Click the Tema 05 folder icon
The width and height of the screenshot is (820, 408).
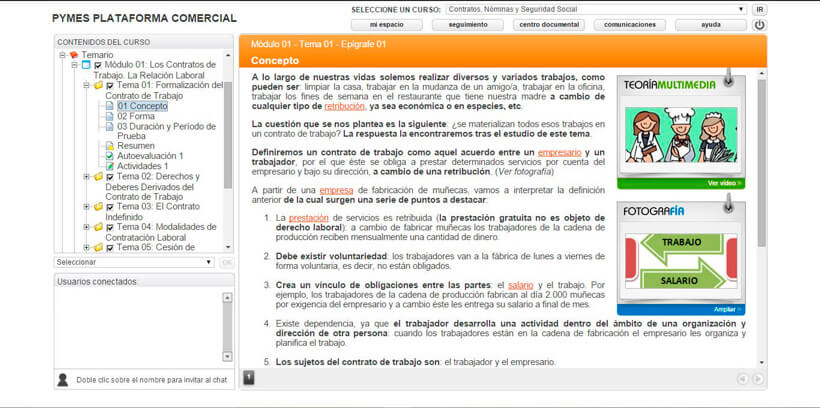(98, 247)
